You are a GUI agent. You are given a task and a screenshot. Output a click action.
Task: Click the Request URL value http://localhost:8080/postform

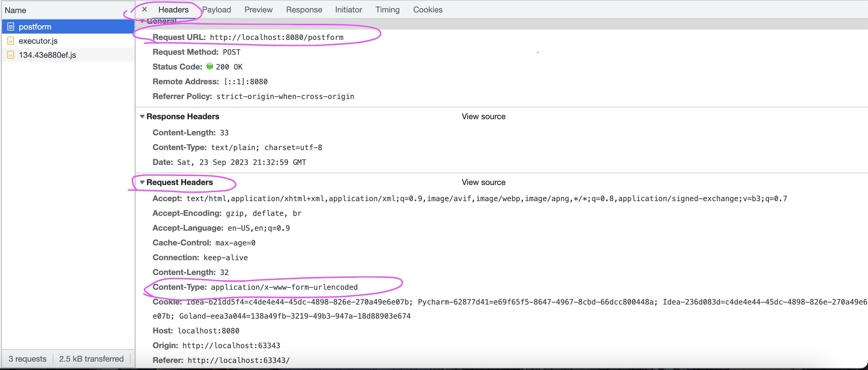(277, 37)
